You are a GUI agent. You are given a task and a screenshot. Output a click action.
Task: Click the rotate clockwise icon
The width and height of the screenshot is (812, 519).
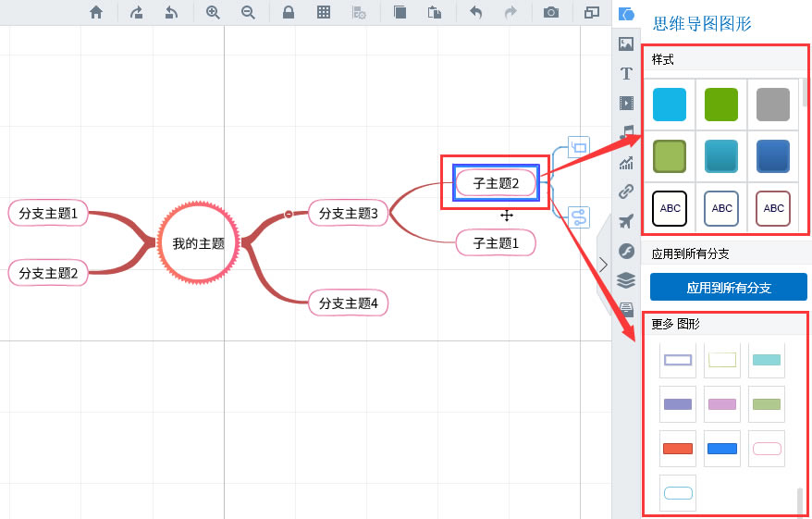pyautogui.click(x=136, y=12)
